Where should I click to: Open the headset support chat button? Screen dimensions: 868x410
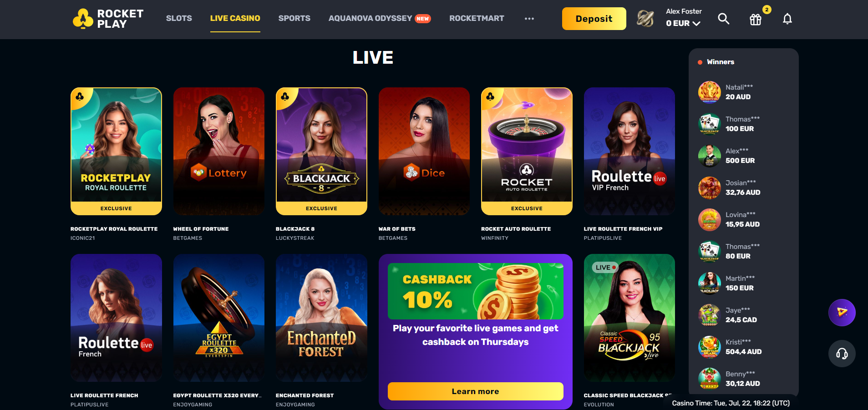[842, 354]
